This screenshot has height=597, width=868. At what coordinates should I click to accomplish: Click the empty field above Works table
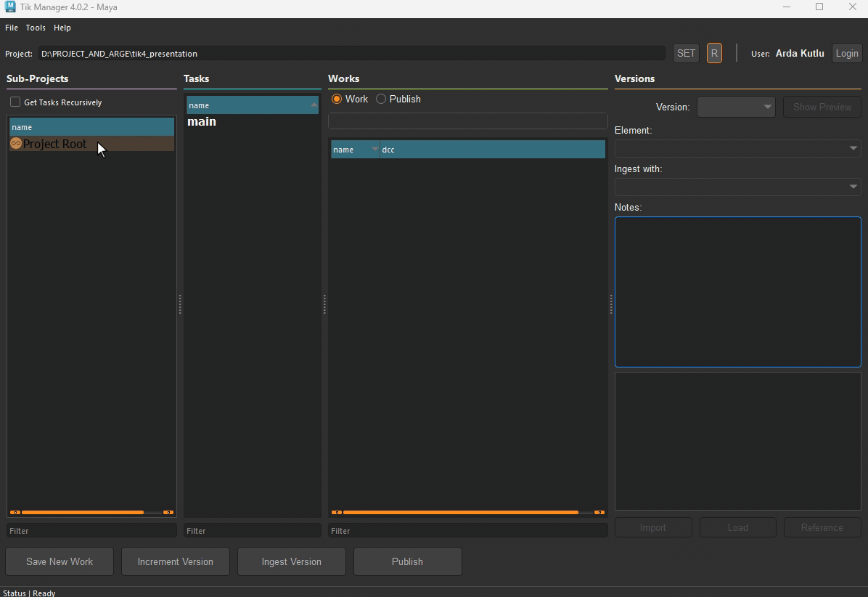[x=468, y=121]
